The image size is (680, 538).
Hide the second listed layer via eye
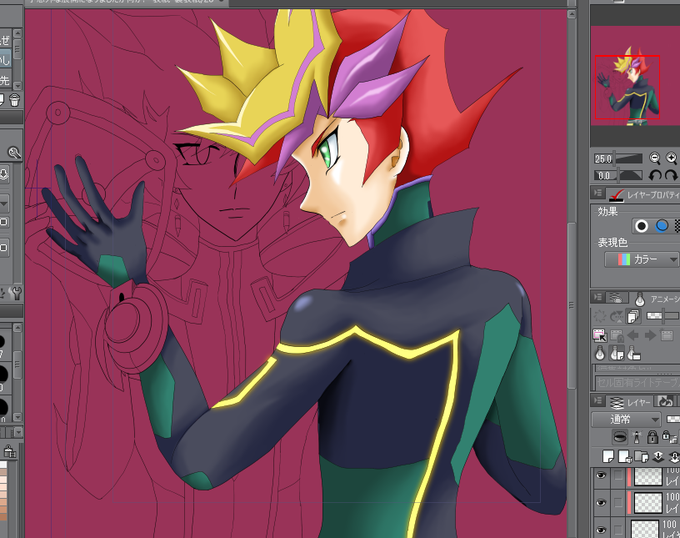(601, 503)
